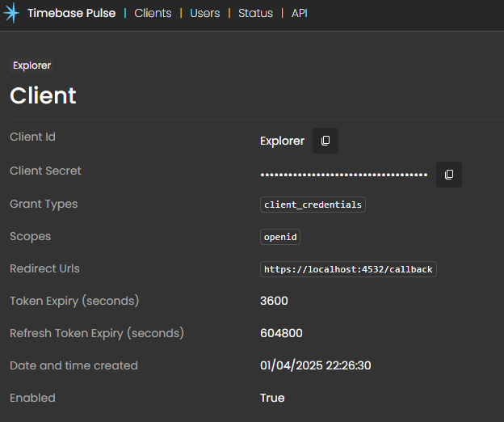Click the Timebase Pulse star logo
Image resolution: width=504 pixels, height=422 pixels.
click(12, 14)
